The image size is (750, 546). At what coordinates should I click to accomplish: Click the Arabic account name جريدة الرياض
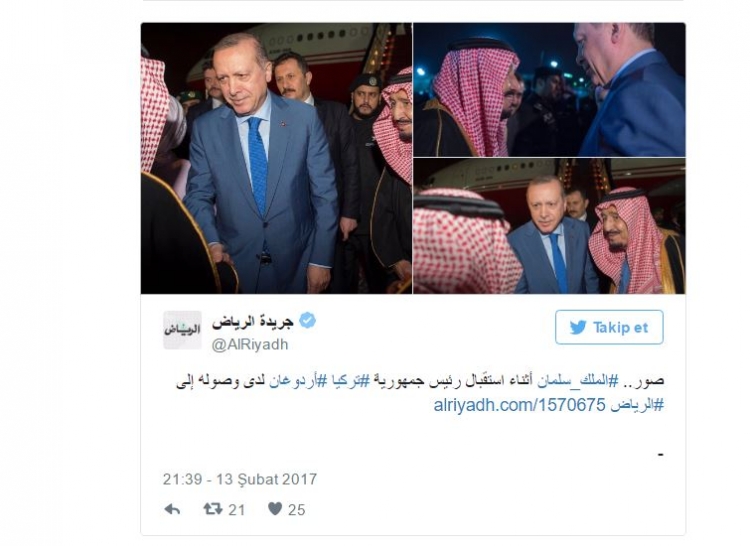coord(253,321)
